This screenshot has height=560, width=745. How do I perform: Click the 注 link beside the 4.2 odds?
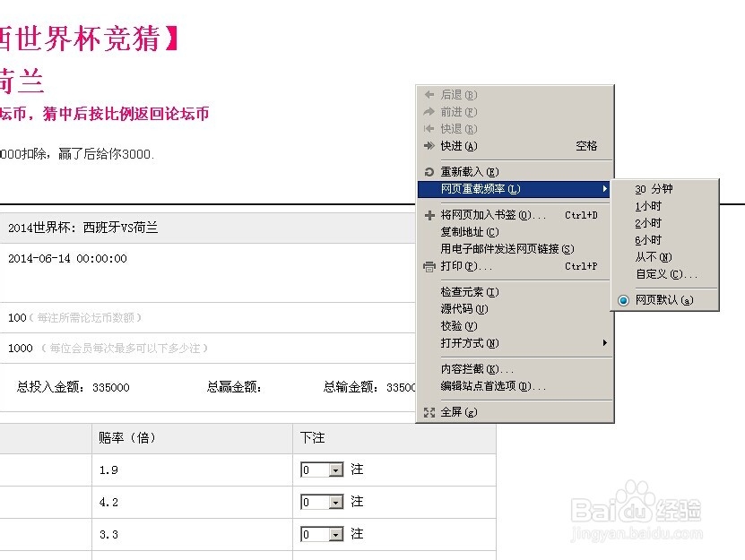click(x=356, y=502)
